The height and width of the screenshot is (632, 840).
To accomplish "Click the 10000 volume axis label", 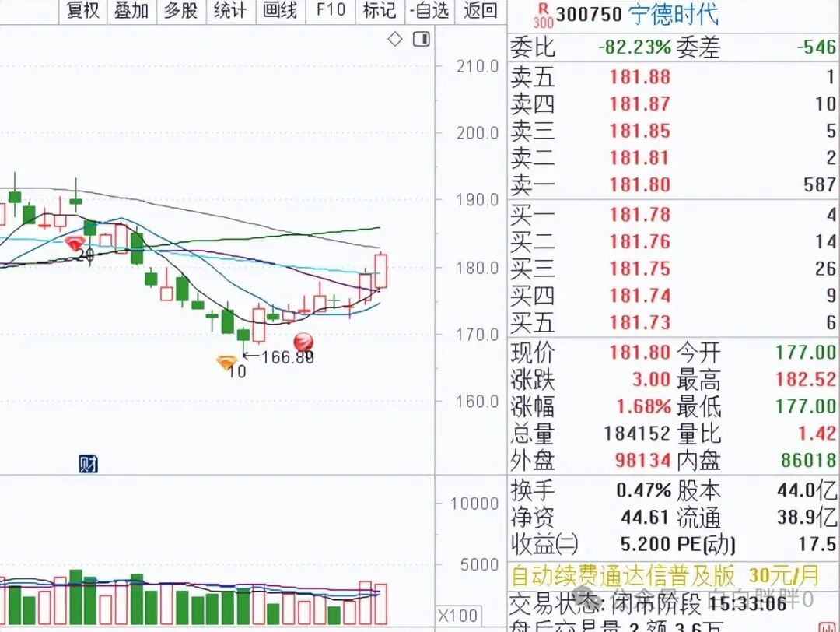I will (x=474, y=504).
